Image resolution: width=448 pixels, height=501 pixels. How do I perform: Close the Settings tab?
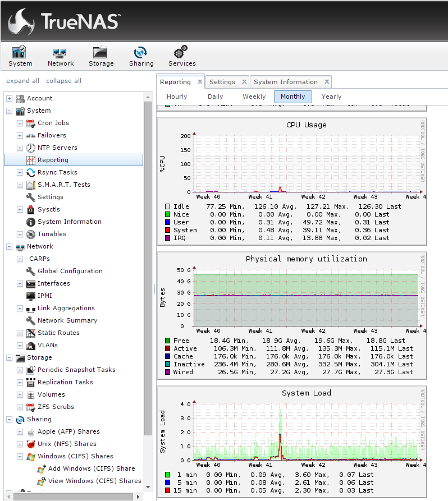244,82
